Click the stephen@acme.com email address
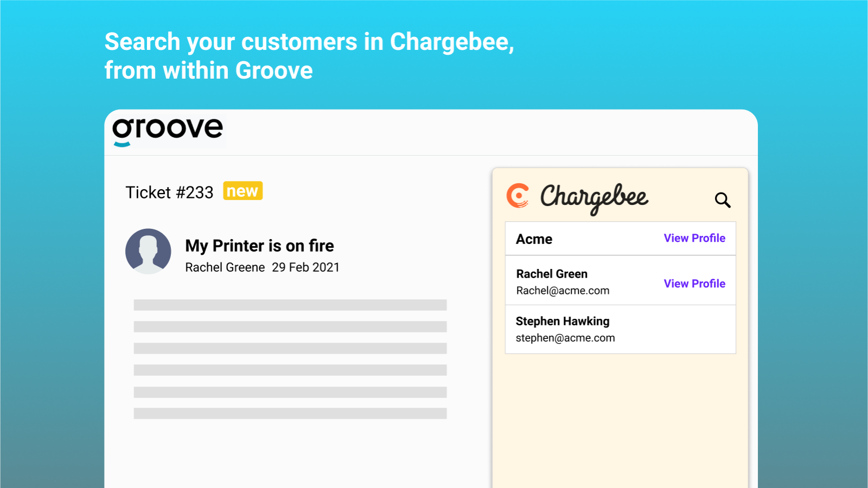 565,338
